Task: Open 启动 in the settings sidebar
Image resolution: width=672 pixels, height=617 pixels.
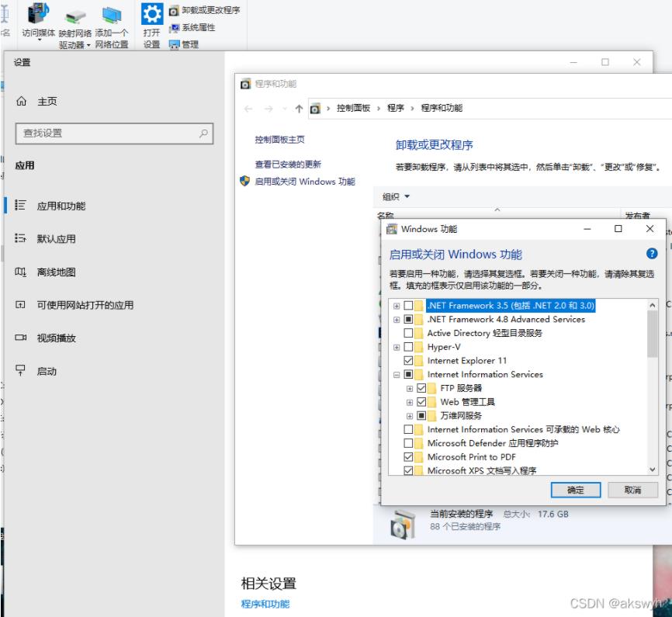Action: (x=47, y=372)
